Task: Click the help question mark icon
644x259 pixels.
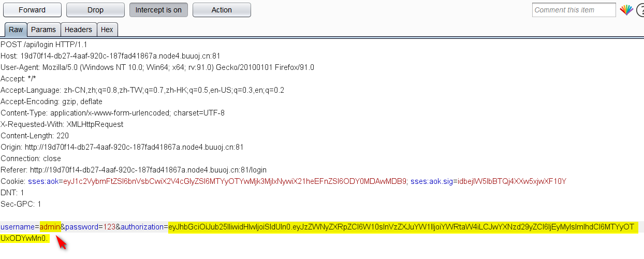Action: pyautogui.click(x=640, y=10)
